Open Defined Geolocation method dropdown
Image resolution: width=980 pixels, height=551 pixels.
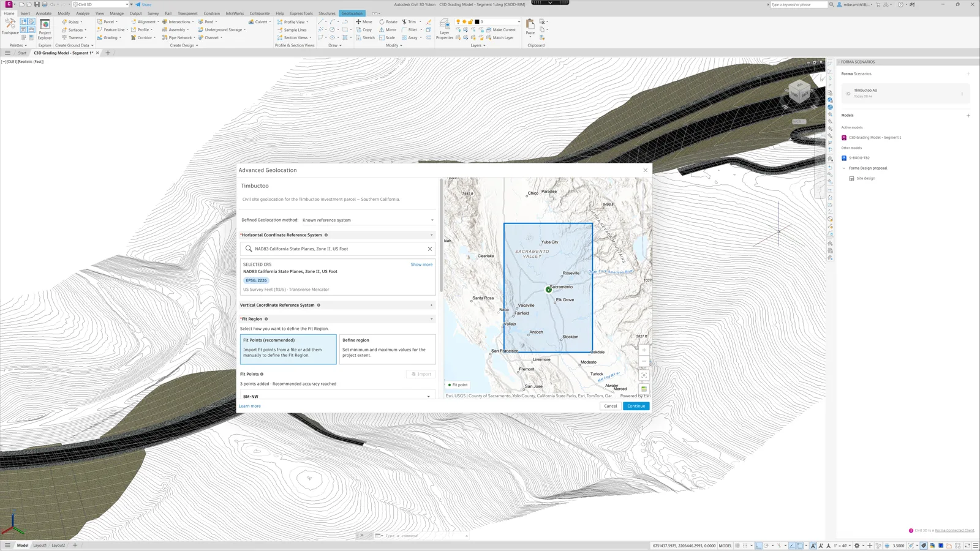pos(368,220)
